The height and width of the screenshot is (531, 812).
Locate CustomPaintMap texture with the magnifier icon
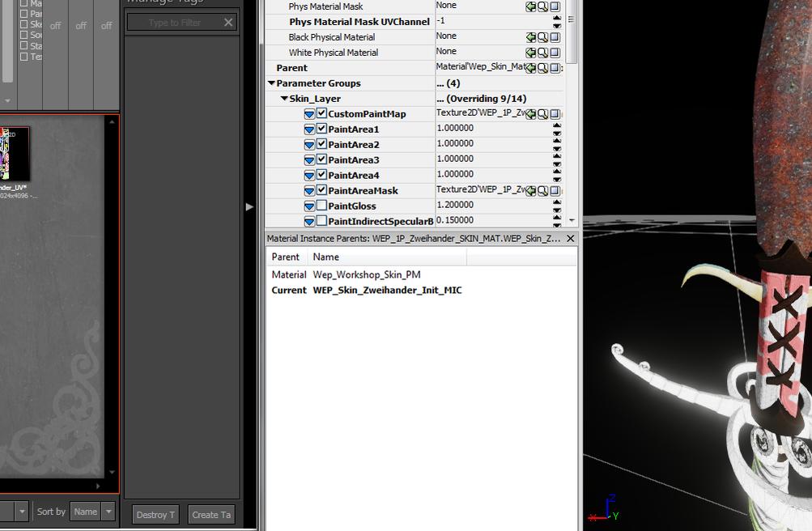click(542, 114)
